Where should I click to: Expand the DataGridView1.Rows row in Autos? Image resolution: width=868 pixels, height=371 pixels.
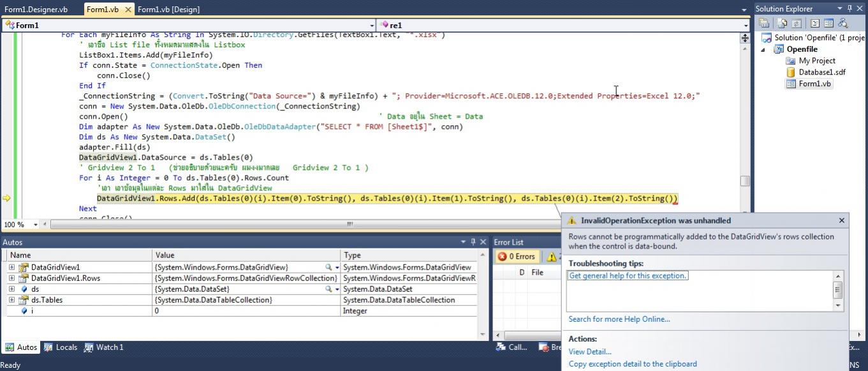coord(11,278)
